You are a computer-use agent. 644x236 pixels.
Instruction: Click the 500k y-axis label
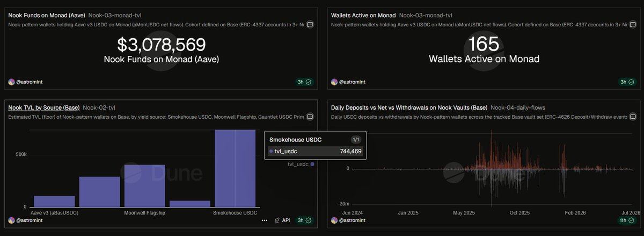click(20, 154)
